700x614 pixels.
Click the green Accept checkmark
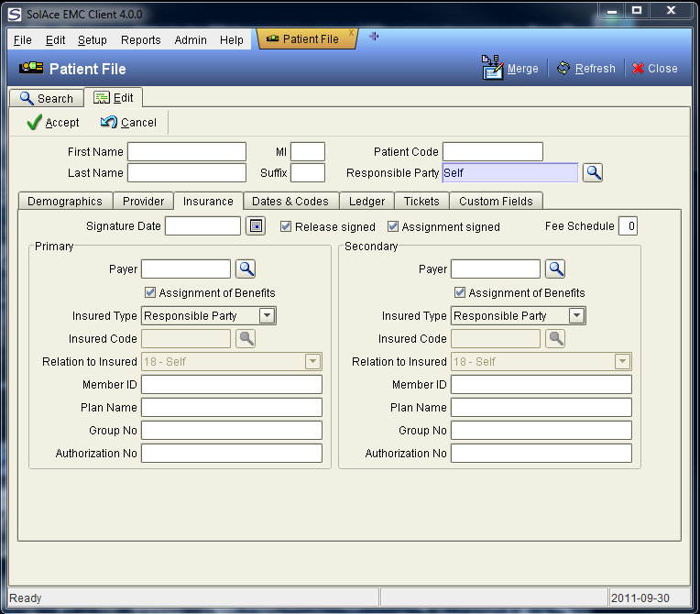35,122
